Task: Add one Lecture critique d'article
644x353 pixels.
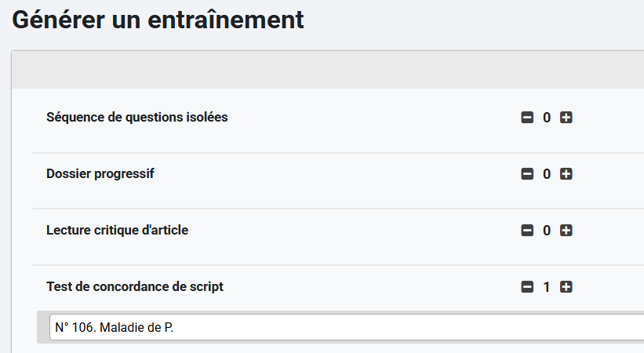Action: click(566, 231)
